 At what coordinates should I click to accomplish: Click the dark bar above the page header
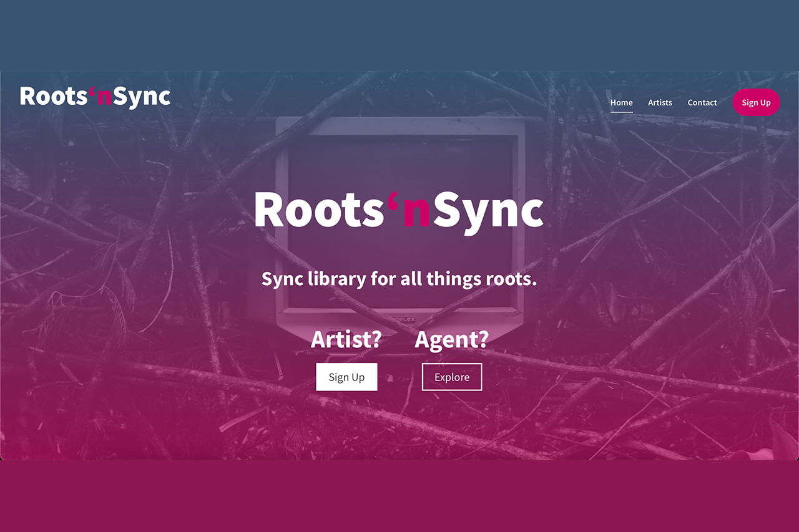point(399,34)
